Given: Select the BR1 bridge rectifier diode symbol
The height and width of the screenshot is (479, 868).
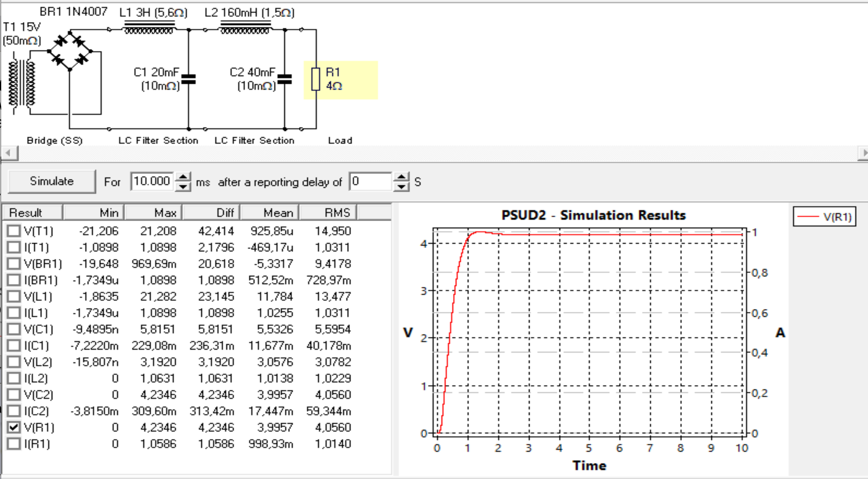Looking at the screenshot, I should (70, 51).
